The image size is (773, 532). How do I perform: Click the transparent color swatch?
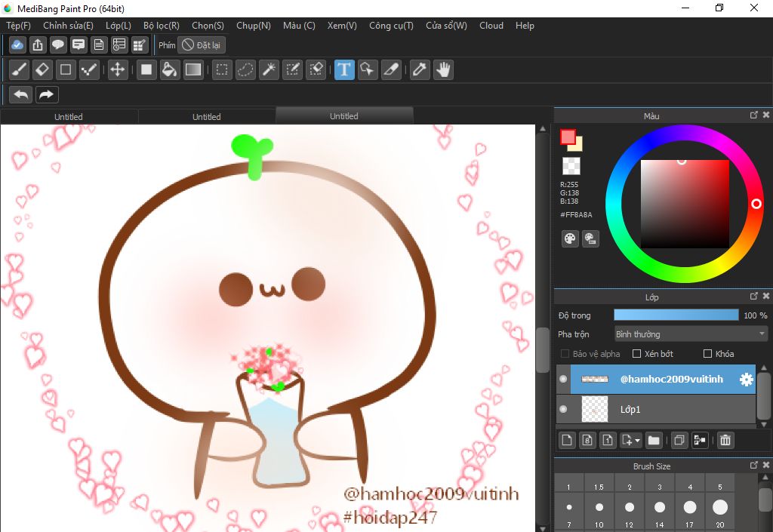click(571, 166)
